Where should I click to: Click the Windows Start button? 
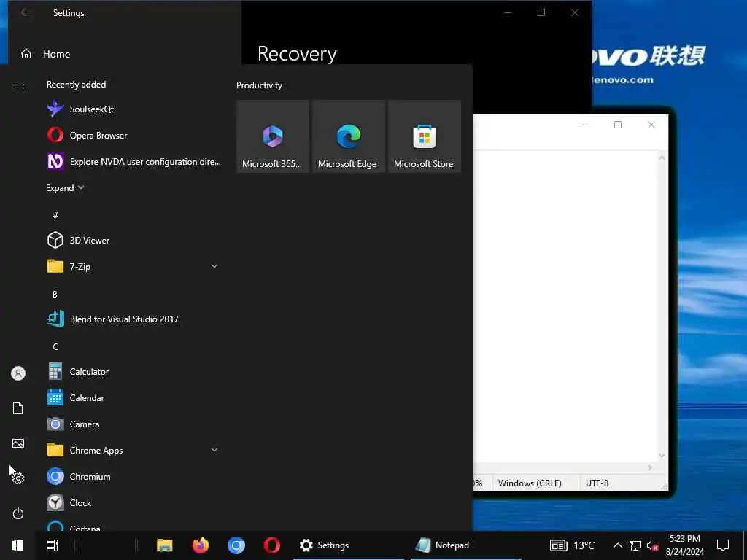coord(18,545)
